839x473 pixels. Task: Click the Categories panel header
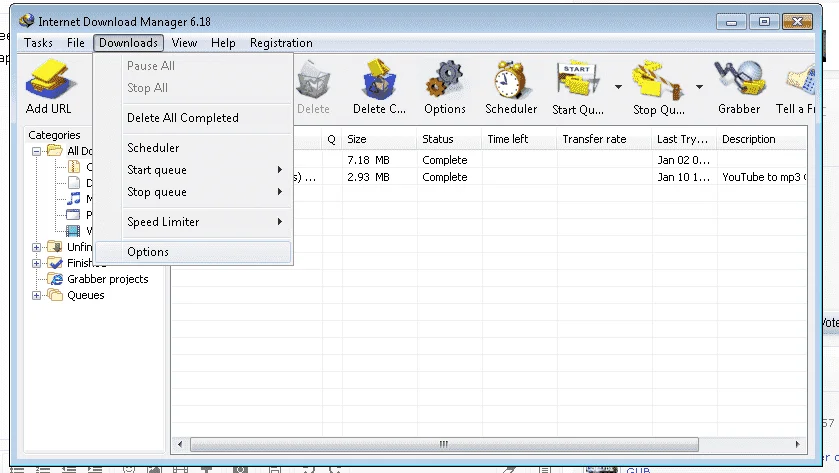54,135
